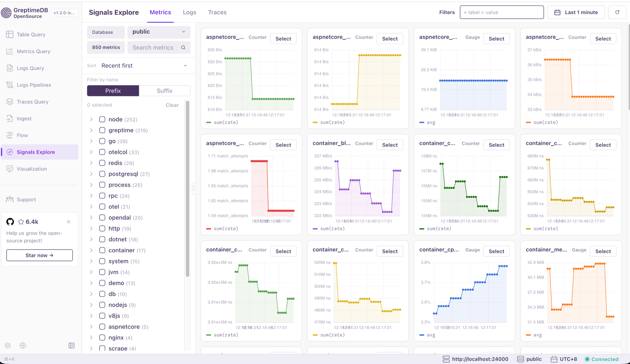The width and height of the screenshot is (630, 364).
Task: Click the database icon beside public in status bar
Action: coord(521,359)
